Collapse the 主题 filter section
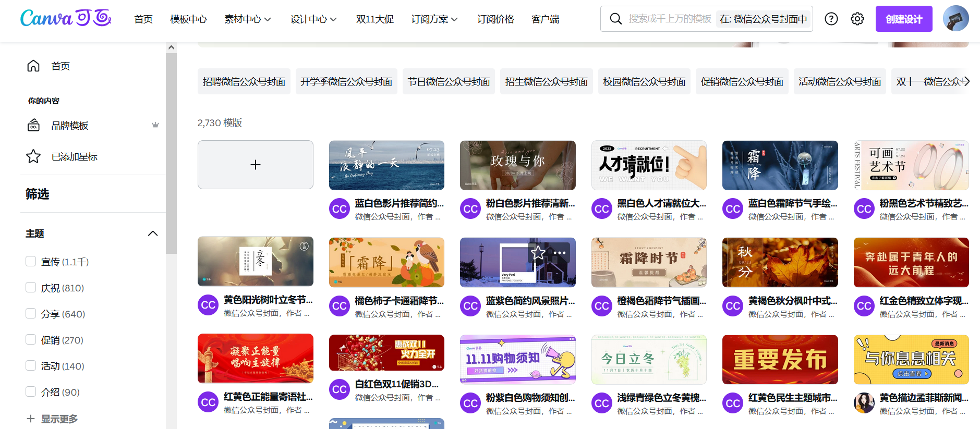This screenshot has width=980, height=429. (153, 233)
